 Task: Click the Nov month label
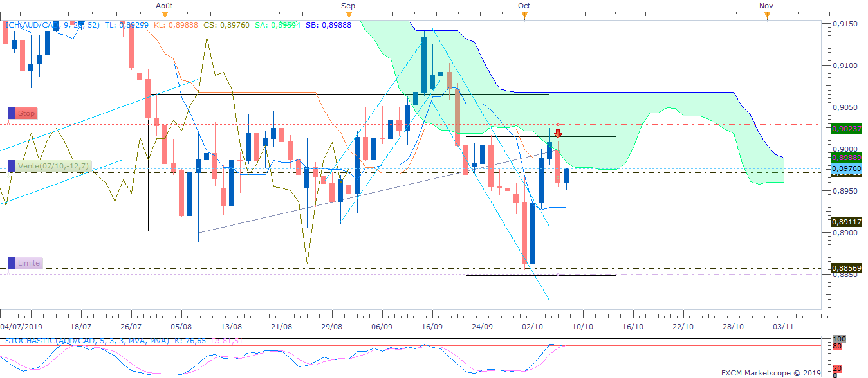(766, 5)
